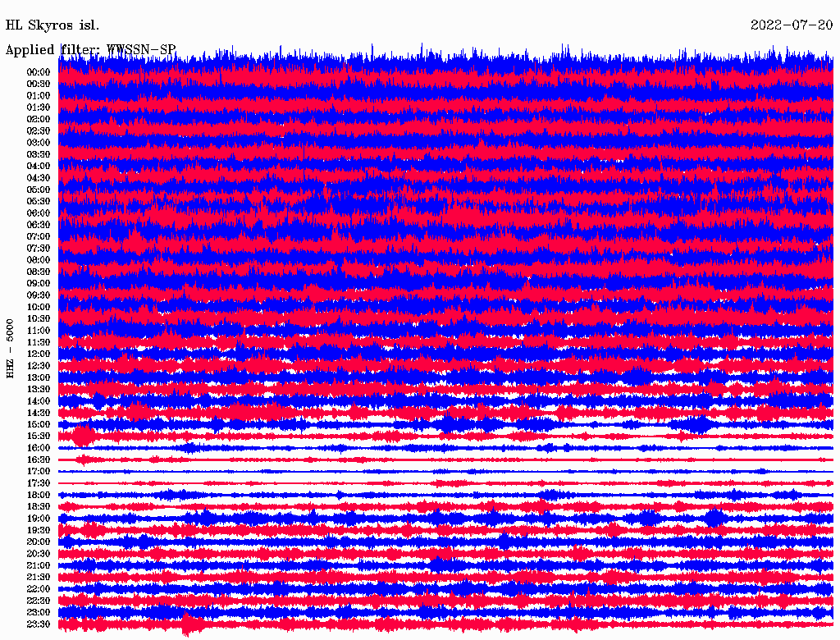Viewport: 840px width, 640px height.
Task: Select the 09:00 time label
Action: pos(39,284)
